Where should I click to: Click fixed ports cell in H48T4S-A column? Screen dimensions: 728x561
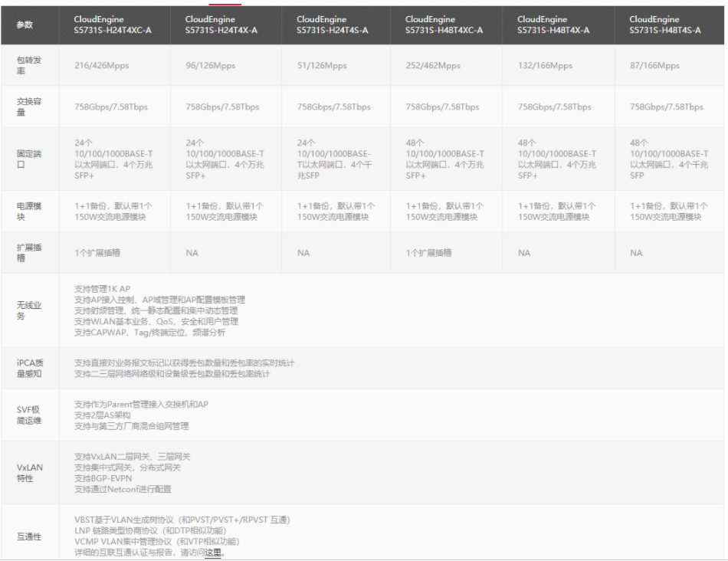[669, 159]
